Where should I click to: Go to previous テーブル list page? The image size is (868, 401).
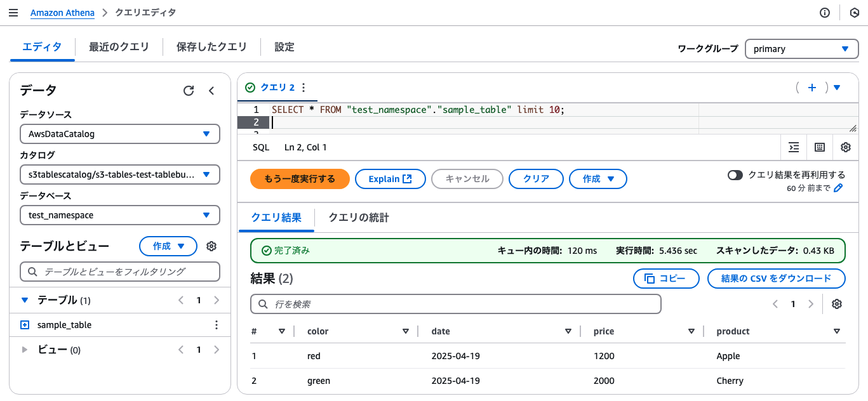[181, 300]
